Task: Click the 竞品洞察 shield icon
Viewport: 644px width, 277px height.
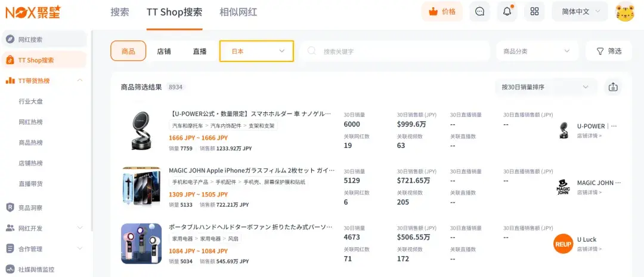Action: pyautogui.click(x=10, y=208)
